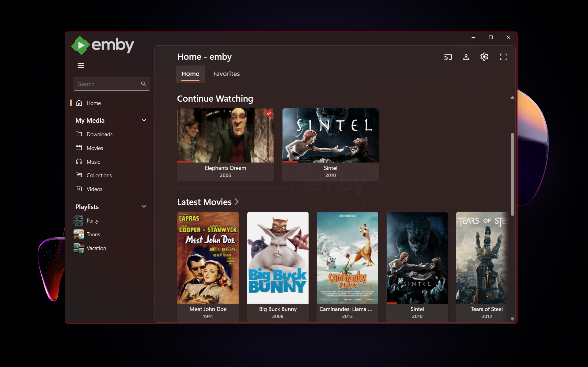Click the "2006" year text

pos(226,175)
